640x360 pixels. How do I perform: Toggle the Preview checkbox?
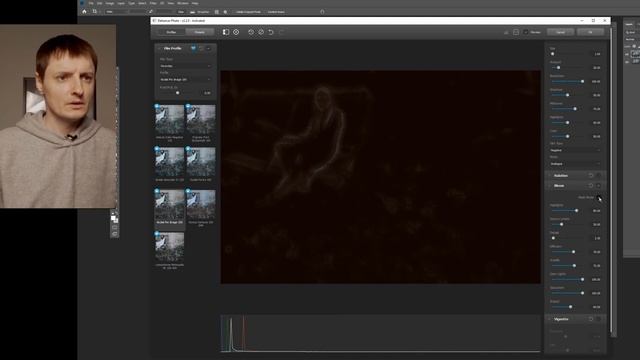point(526,32)
